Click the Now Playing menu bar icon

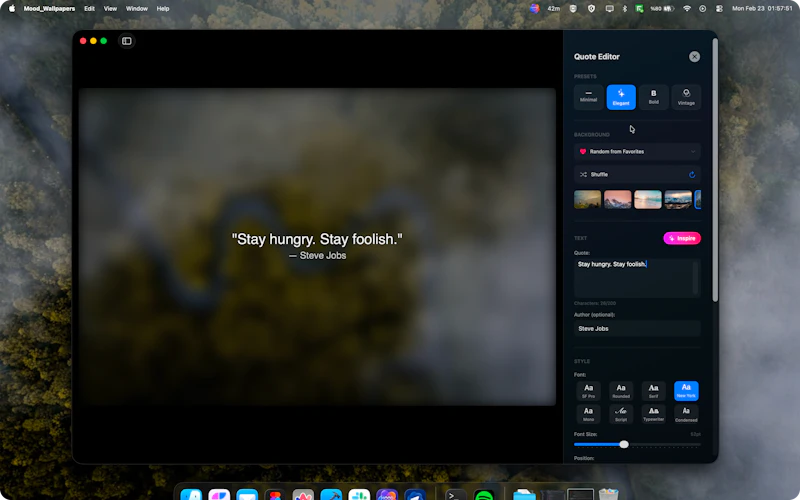pyautogui.click(x=703, y=9)
